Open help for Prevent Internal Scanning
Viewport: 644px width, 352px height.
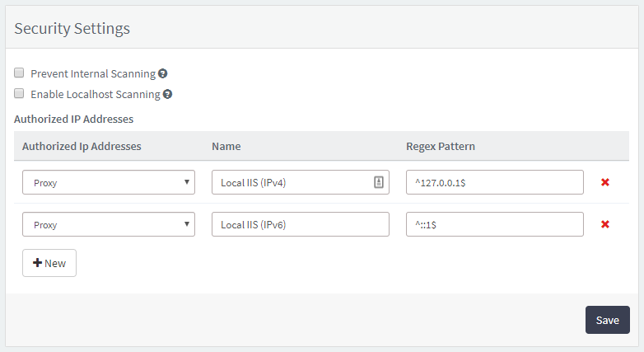162,73
